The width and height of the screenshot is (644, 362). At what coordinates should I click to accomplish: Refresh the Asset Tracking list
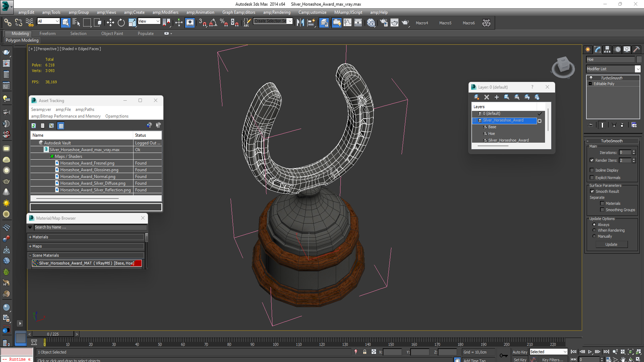[x=34, y=126]
